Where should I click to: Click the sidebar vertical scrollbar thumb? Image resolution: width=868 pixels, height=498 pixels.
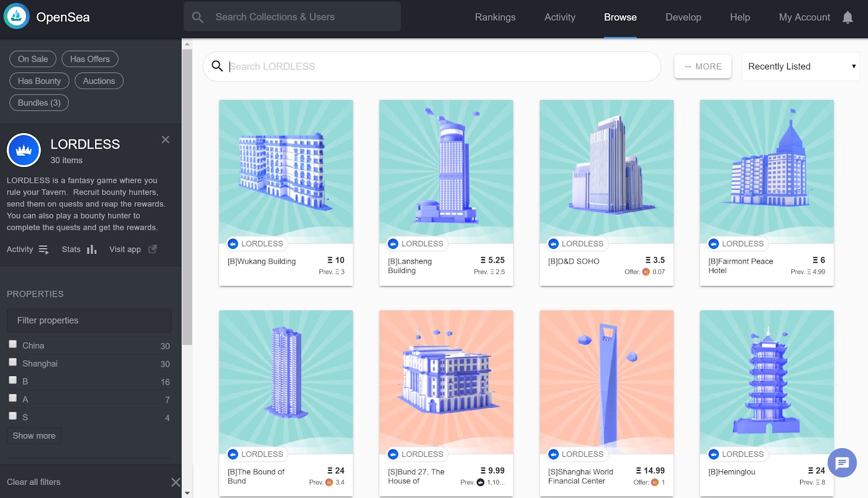187,197
